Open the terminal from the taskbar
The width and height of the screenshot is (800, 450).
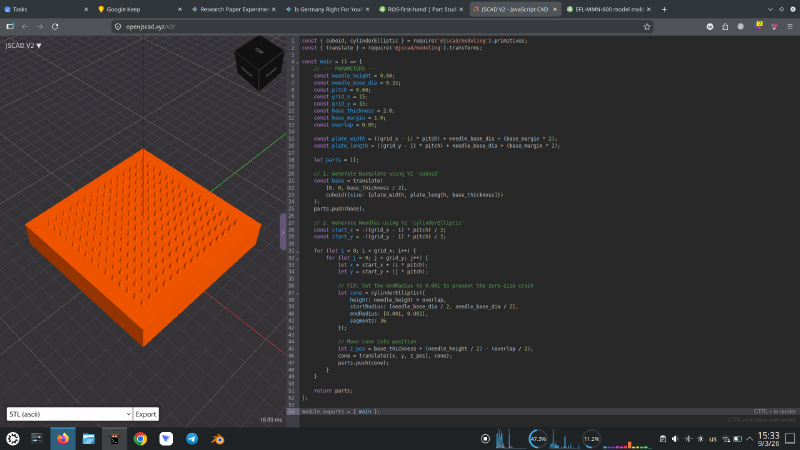114,439
